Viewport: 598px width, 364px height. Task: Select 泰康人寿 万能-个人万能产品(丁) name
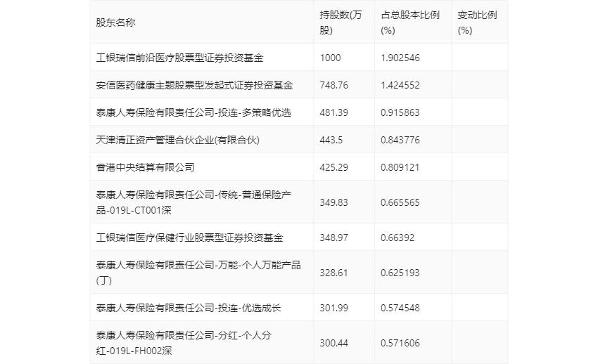coord(198,273)
